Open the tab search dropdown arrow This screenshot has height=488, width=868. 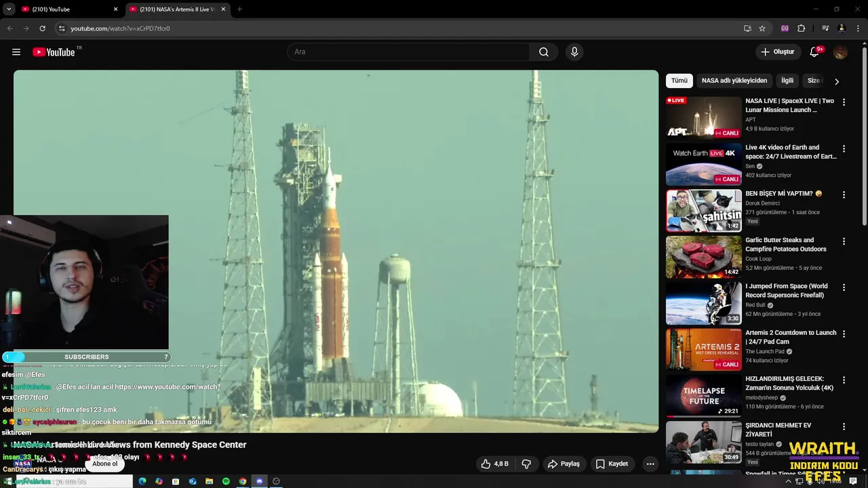tap(9, 9)
